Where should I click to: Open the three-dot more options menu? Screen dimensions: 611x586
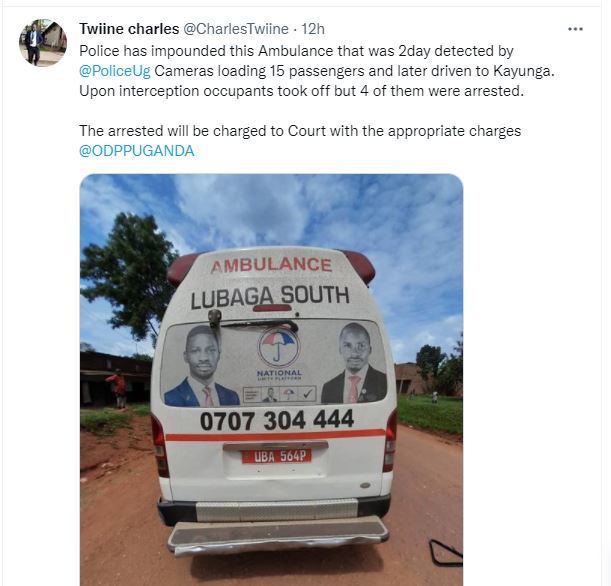click(x=575, y=29)
